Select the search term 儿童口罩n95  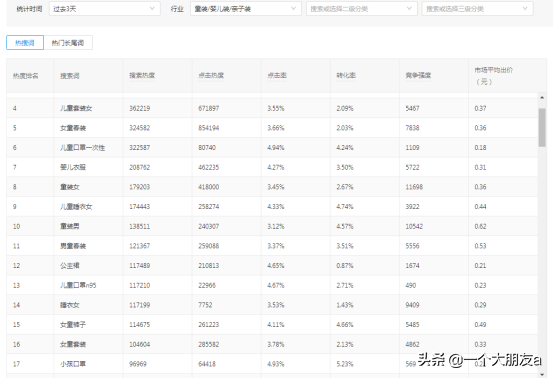point(78,285)
